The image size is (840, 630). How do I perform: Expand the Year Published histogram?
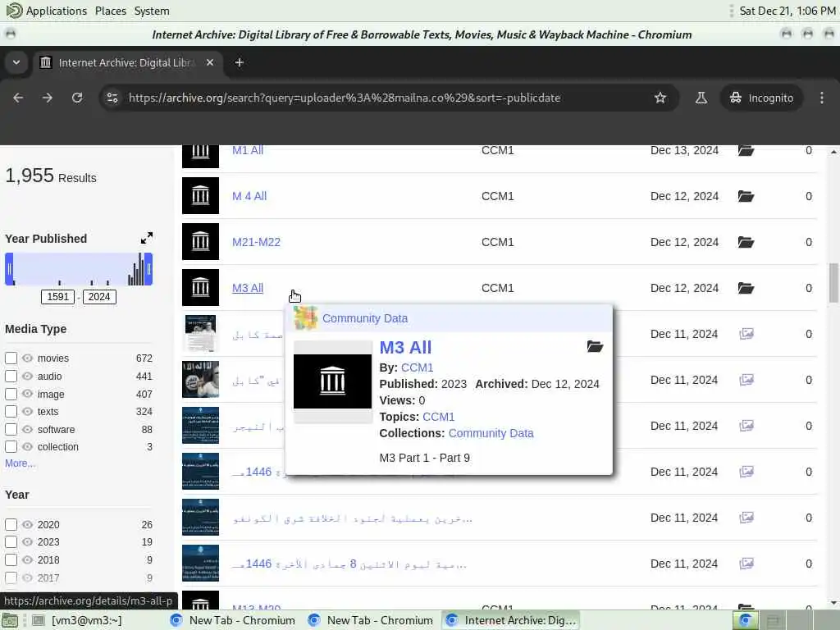coord(146,238)
